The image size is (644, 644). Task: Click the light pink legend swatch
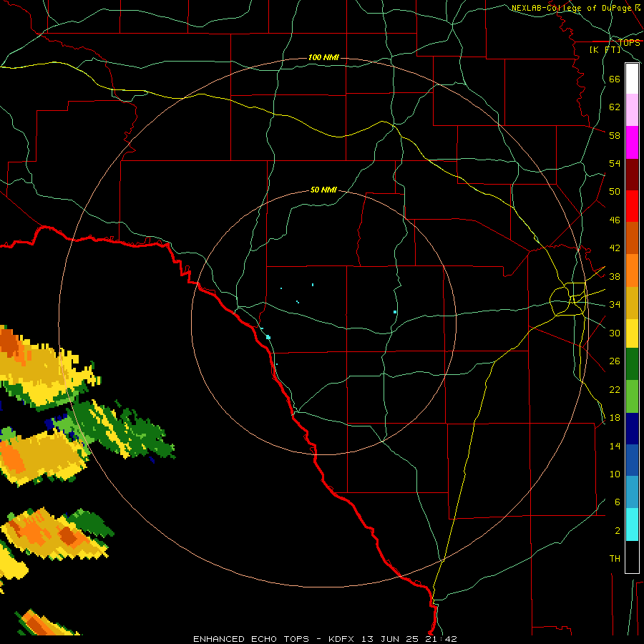[632, 110]
